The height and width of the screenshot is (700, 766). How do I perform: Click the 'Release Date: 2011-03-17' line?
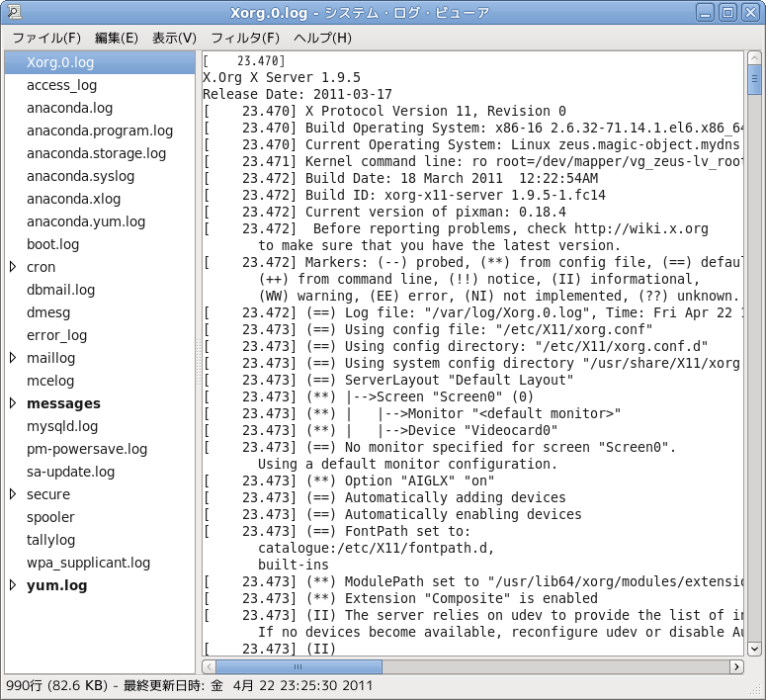click(298, 94)
